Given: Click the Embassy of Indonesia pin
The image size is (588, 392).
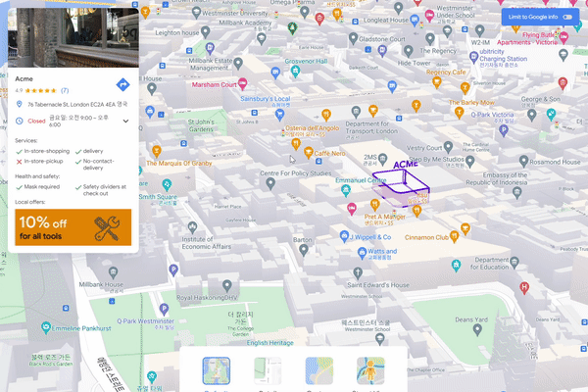Looking at the screenshot, I should tap(517, 193).
